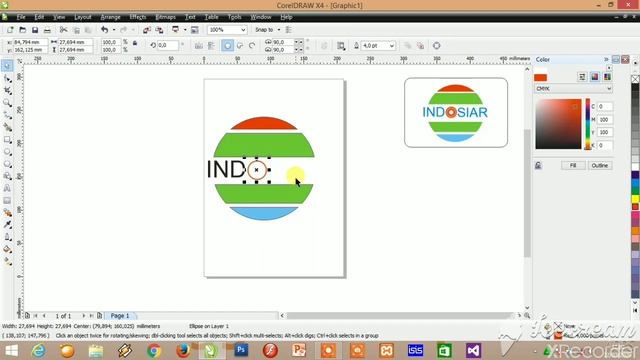Screen dimensions: 640x360
Task: Select the Pick tool in toolbox
Action: coord(7,66)
